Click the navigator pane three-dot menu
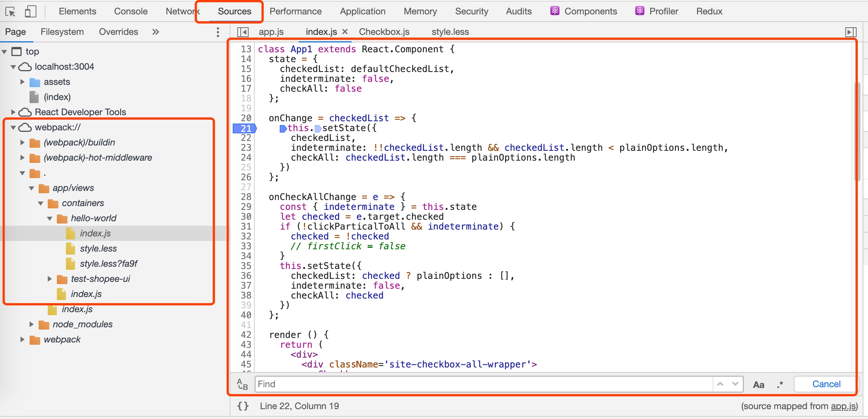The width and height of the screenshot is (868, 419). (218, 32)
